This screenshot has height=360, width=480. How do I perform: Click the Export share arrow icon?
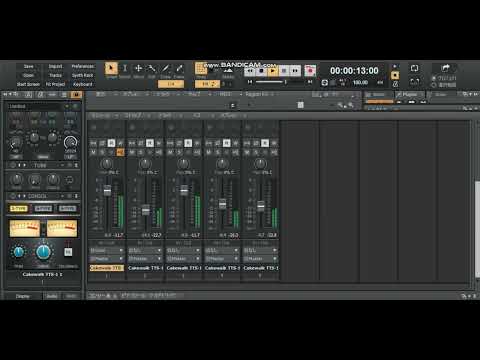point(445,68)
